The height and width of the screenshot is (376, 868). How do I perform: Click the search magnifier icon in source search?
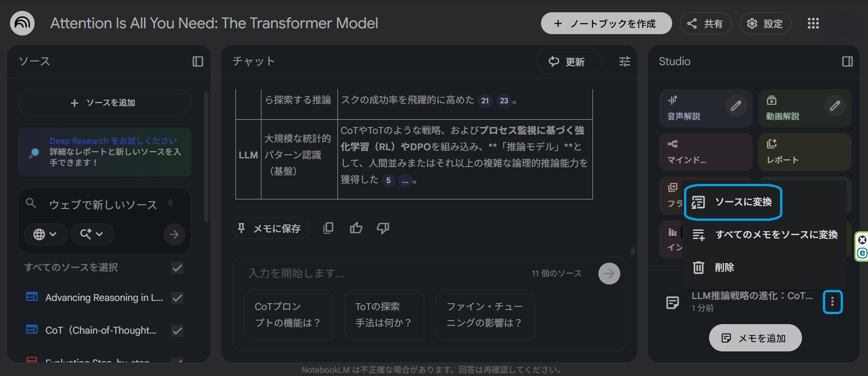click(x=31, y=203)
